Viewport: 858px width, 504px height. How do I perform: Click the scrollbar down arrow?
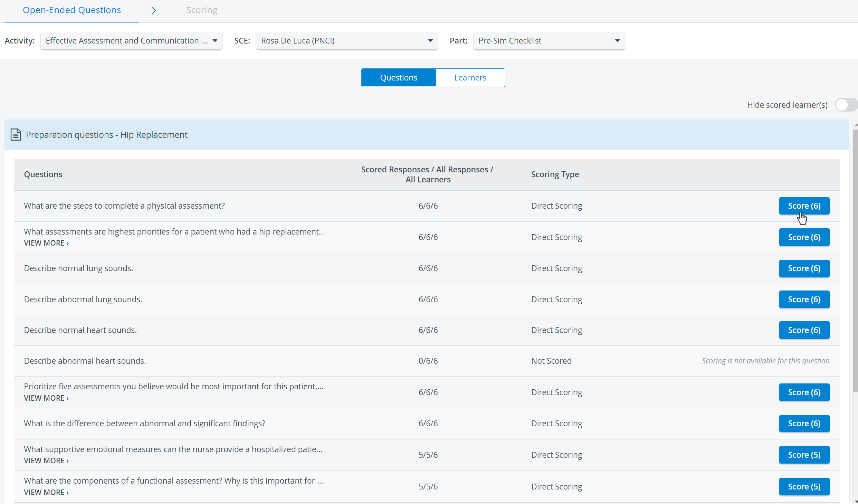tap(856, 501)
